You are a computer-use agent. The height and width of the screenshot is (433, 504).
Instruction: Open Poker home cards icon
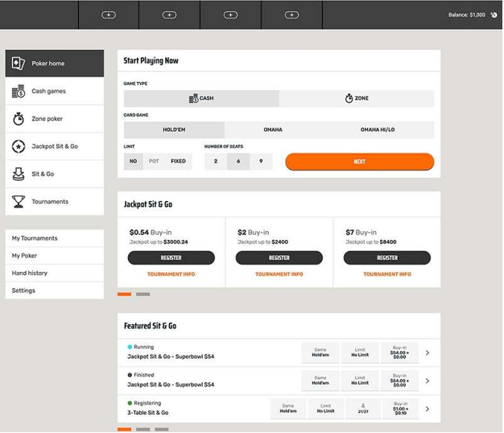19,64
